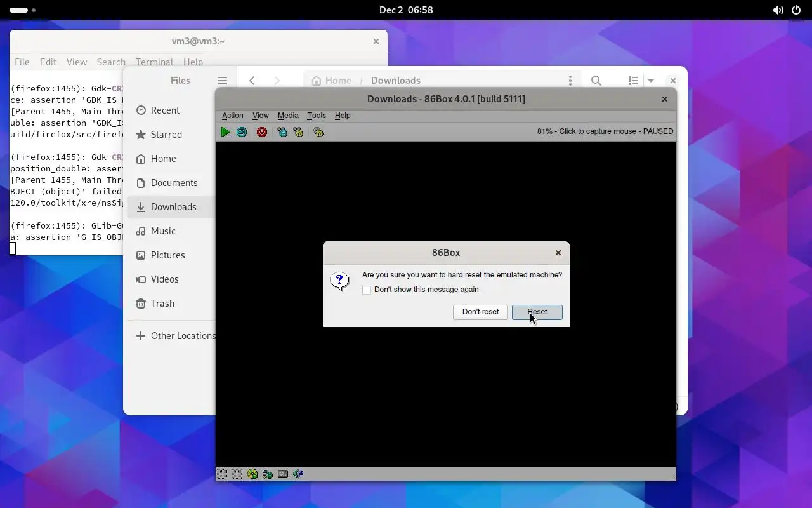This screenshot has width=812, height=508.
Task: Expand the view options dropdown arrow in Files
Action: pyautogui.click(x=651, y=81)
